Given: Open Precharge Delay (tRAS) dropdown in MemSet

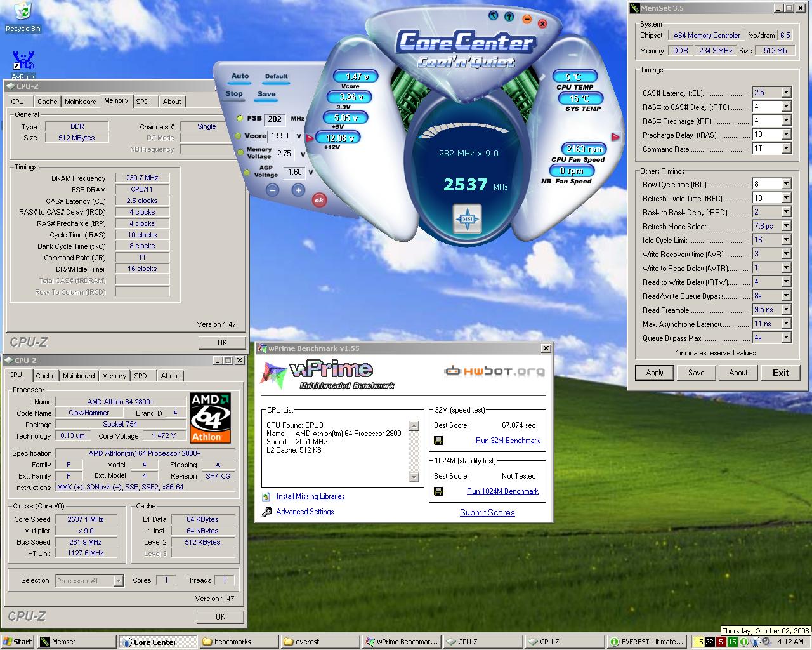Looking at the screenshot, I should (x=786, y=135).
